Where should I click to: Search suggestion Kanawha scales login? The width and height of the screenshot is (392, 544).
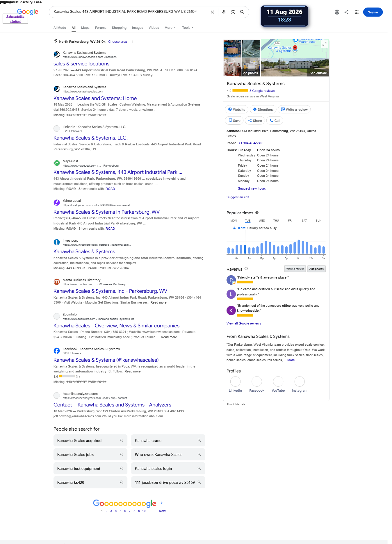coord(168,468)
